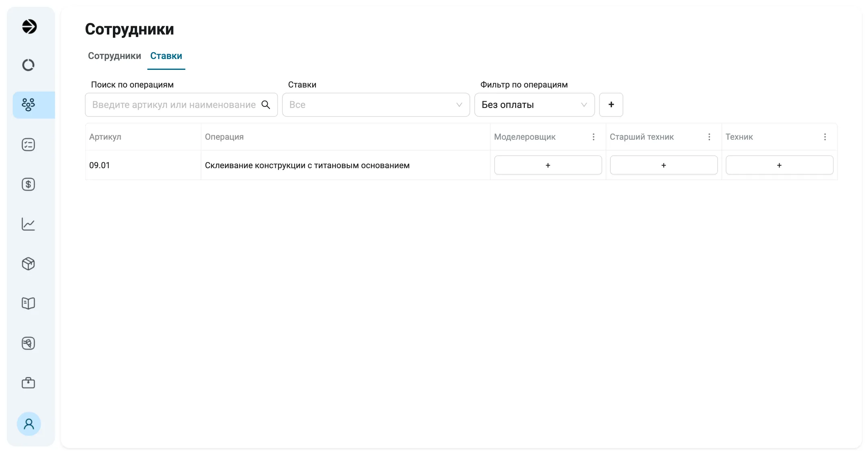Click the Моделеровщик column header label
This screenshot has height=454, width=868.
click(x=525, y=137)
